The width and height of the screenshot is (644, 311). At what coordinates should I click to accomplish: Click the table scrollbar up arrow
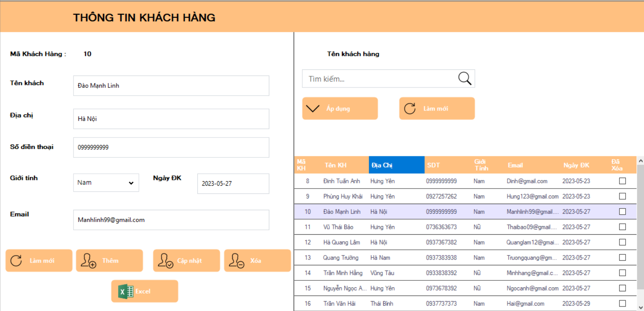[x=640, y=161]
